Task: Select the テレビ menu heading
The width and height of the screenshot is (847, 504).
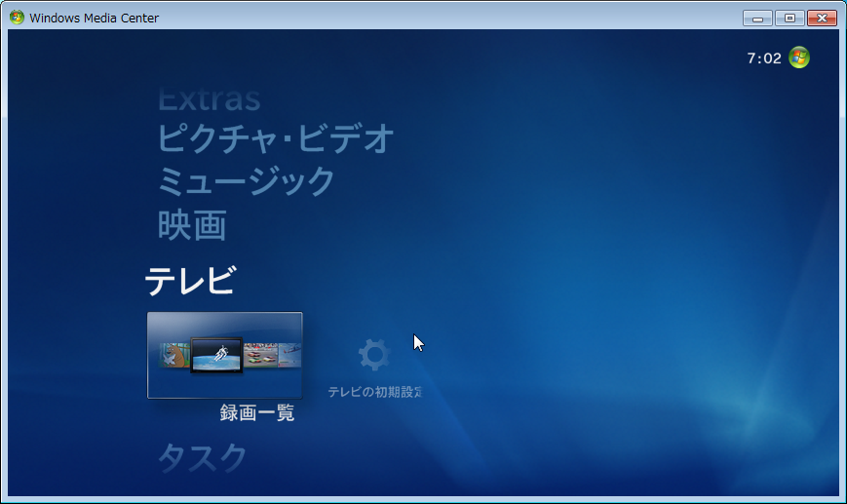Action: (x=190, y=281)
